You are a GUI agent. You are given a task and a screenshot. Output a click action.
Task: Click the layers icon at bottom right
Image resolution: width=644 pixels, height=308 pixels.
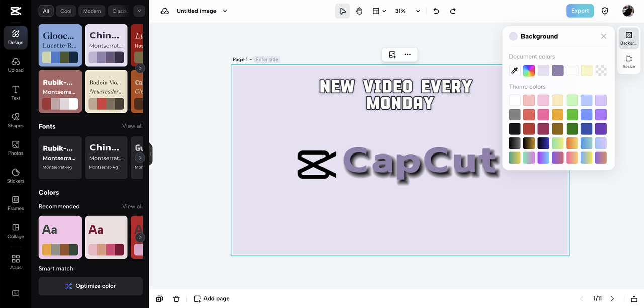tap(634, 299)
